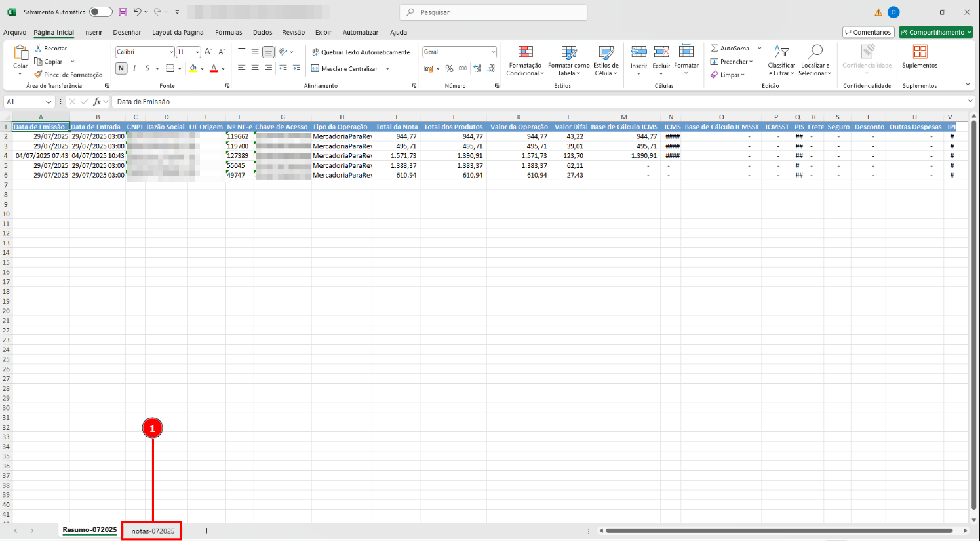Image resolution: width=980 pixels, height=541 pixels.
Task: Expand the AutoSoma dropdown arrow
Action: [760, 49]
